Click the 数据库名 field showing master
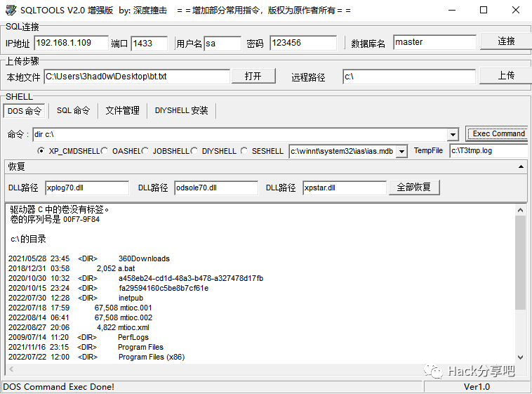This screenshot has height=394, width=532. pos(434,42)
